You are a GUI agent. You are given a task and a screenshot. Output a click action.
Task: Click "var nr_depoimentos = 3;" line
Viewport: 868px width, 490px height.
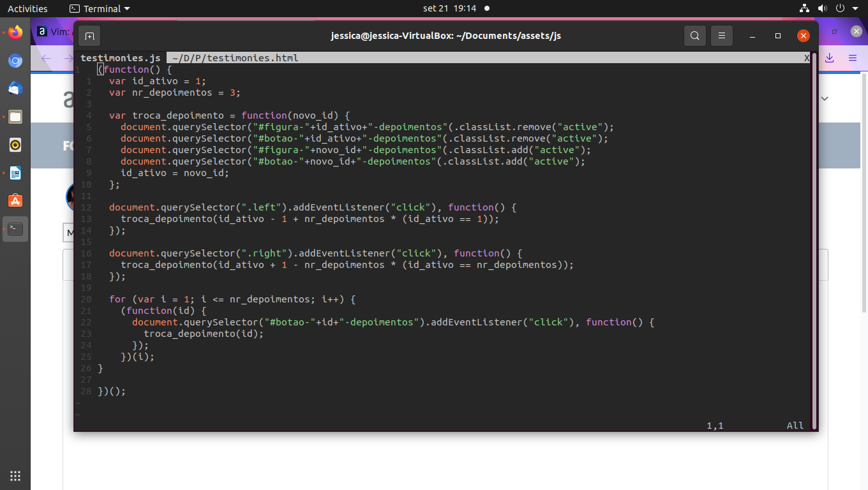tap(175, 93)
